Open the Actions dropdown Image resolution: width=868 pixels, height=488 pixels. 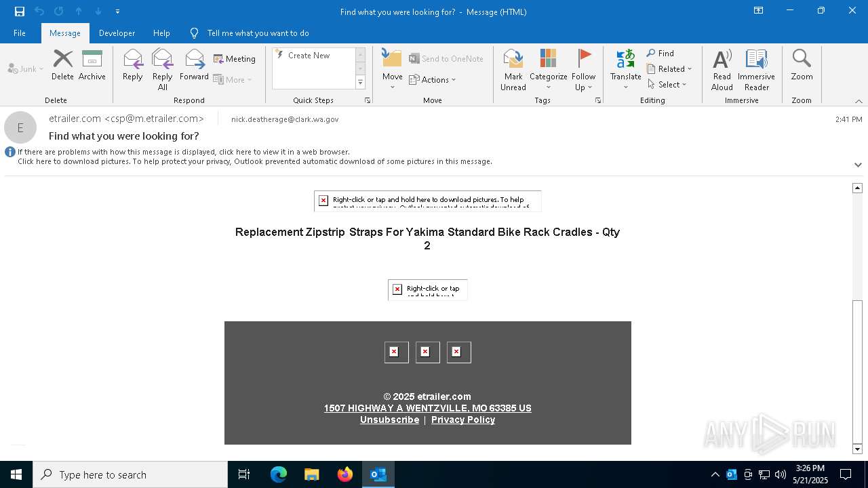(433, 79)
